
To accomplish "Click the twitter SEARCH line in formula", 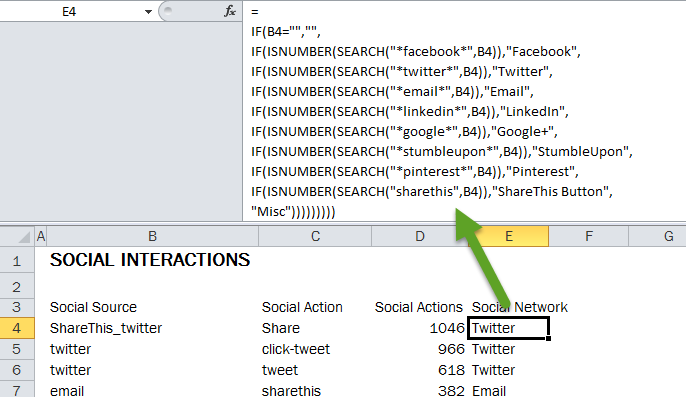I will point(402,71).
